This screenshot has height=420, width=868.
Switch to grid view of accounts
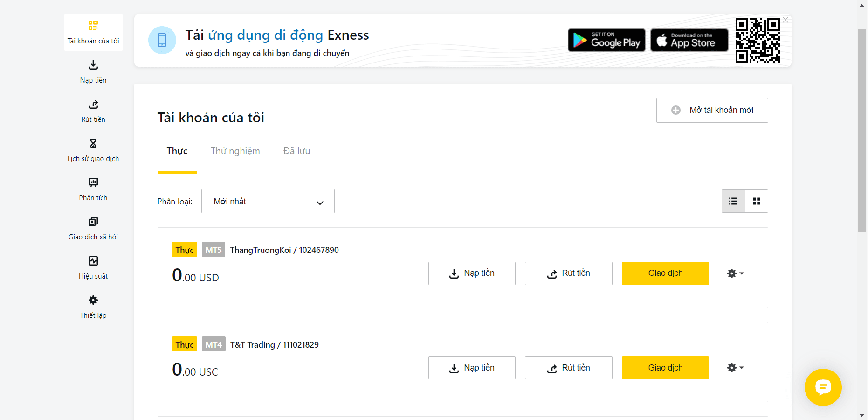pos(757,201)
